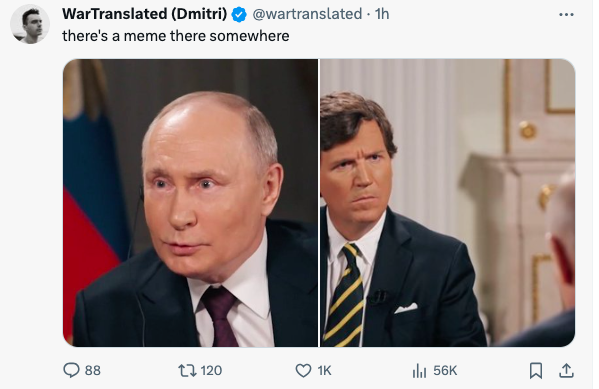Click the 88 replies count
The height and width of the screenshot is (389, 599).
click(93, 370)
